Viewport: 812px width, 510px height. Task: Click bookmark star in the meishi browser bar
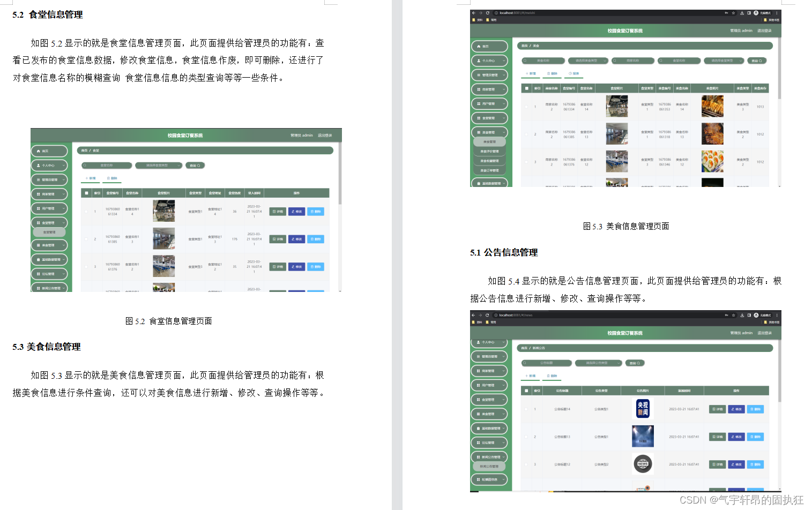coord(734,13)
